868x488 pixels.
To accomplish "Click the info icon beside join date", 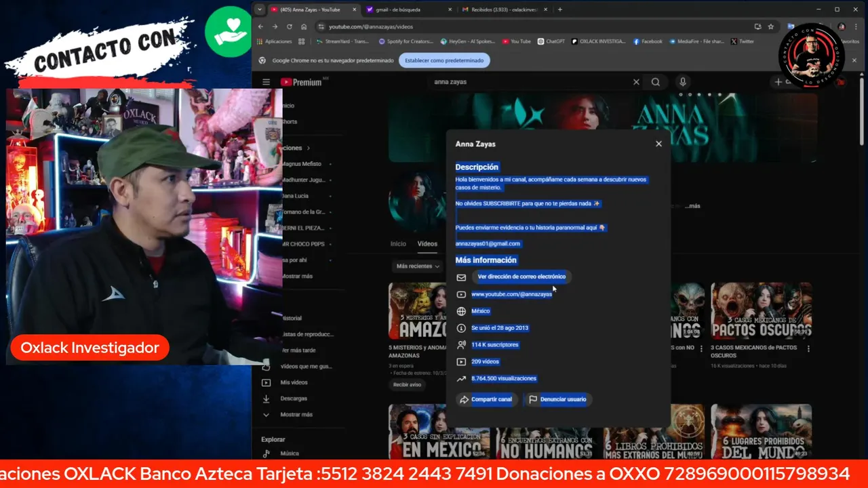I will pos(461,328).
